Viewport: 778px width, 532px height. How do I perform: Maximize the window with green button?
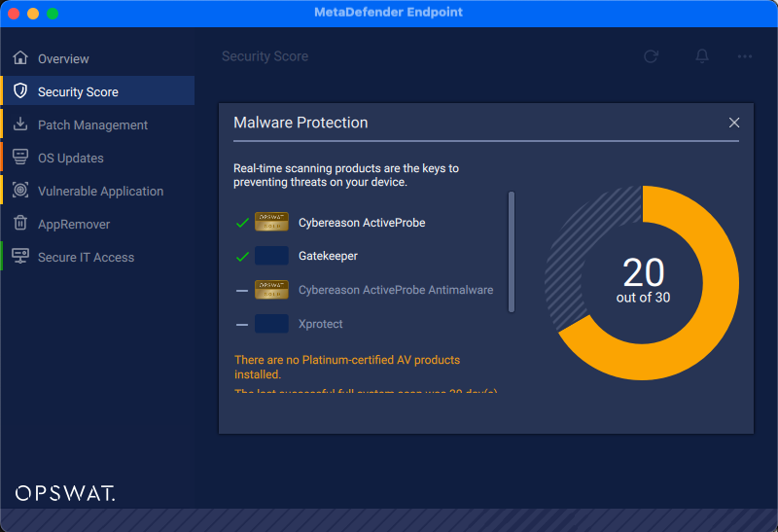[x=53, y=14]
